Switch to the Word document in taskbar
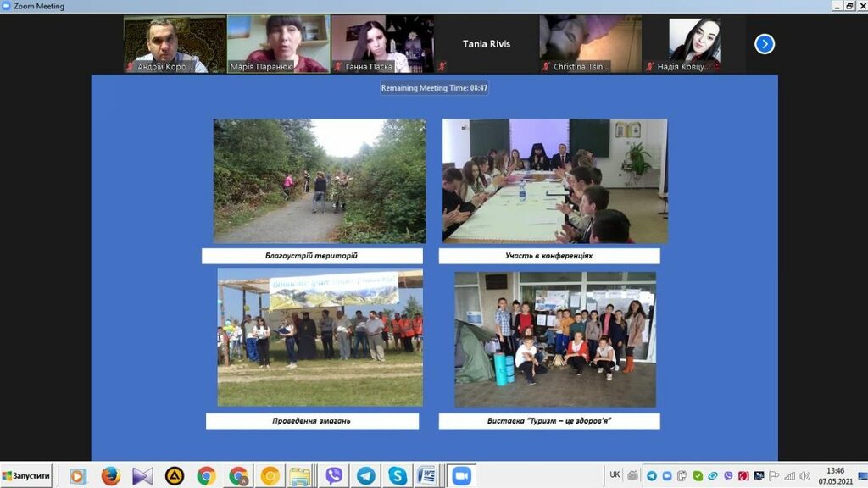The image size is (868, 488). 426,476
